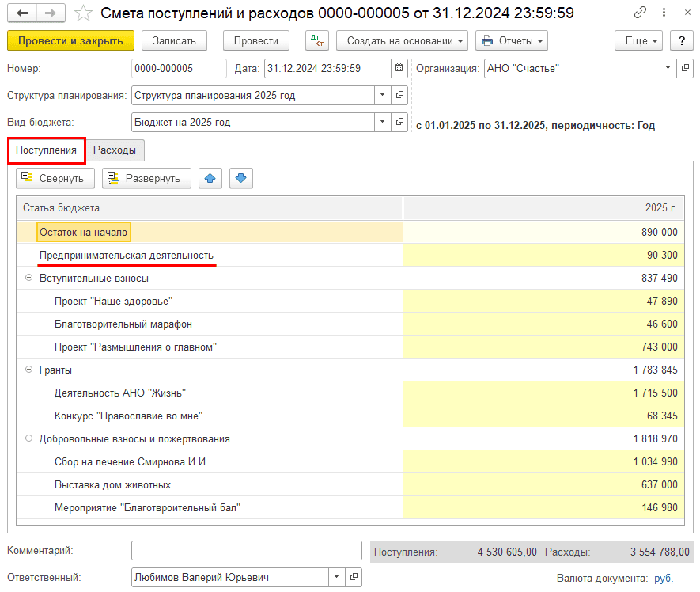Copy document link with chain icon

pos(639,13)
